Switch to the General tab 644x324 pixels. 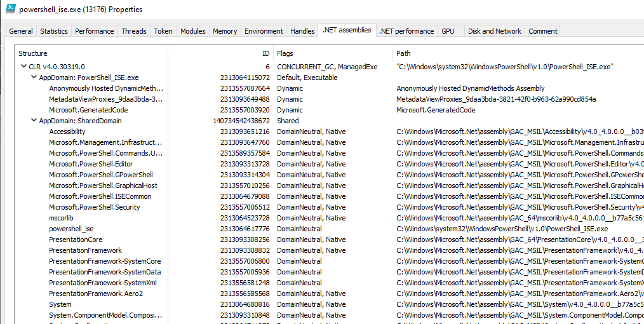(x=21, y=31)
